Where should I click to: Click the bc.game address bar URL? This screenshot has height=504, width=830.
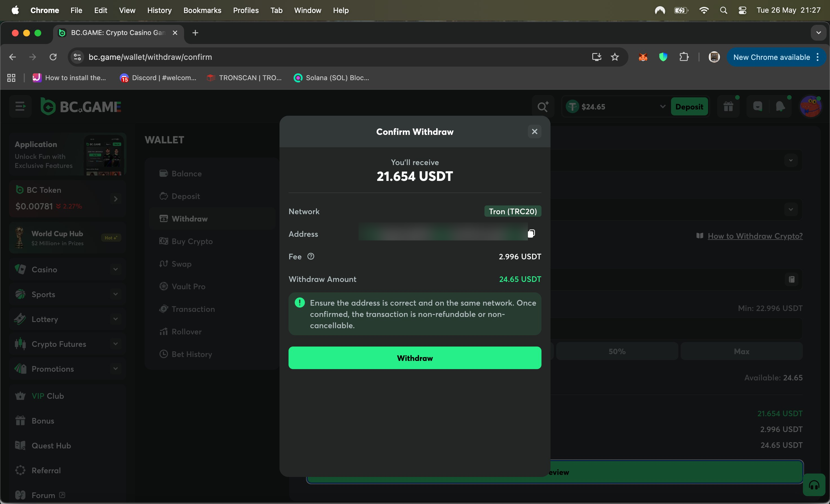coord(150,57)
